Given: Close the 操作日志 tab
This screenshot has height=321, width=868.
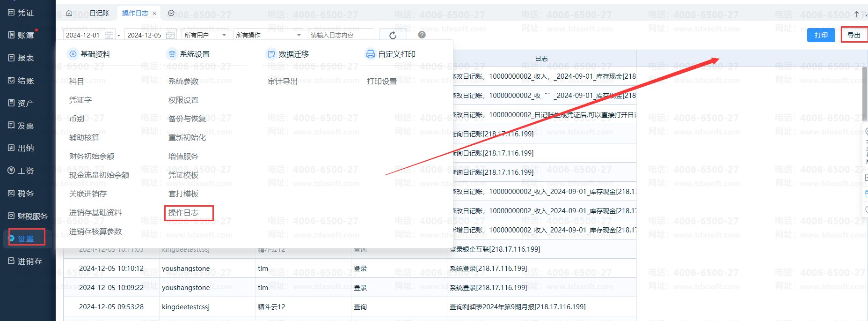Looking at the screenshot, I should 154,13.
